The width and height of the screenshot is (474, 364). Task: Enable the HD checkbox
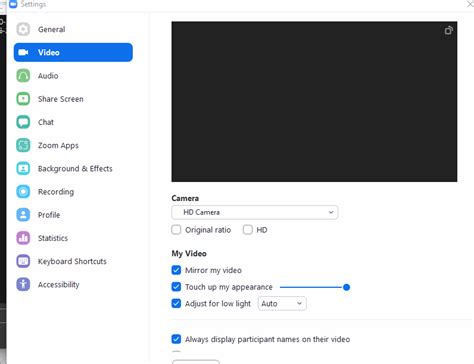(248, 230)
